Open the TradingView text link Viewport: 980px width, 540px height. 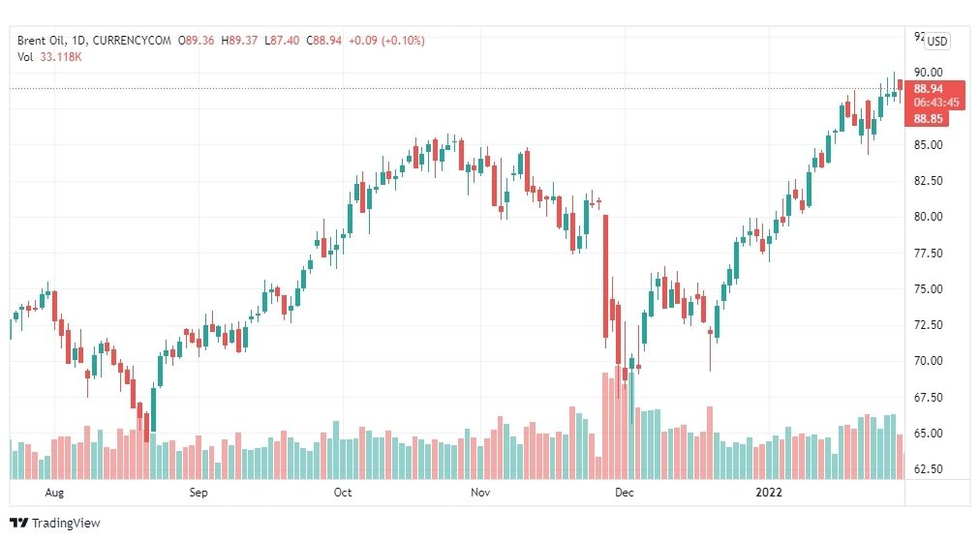[66, 524]
